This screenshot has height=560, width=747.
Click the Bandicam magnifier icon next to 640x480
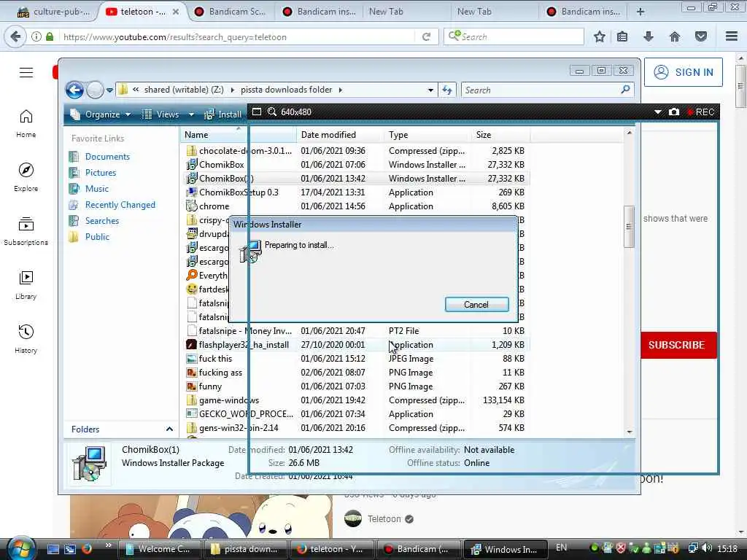[272, 112]
